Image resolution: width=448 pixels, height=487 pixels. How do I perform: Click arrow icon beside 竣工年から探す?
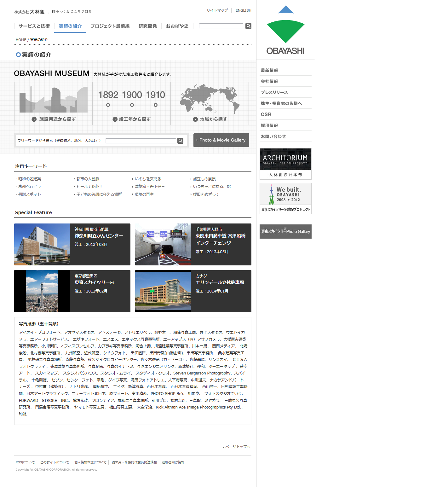[x=115, y=119]
